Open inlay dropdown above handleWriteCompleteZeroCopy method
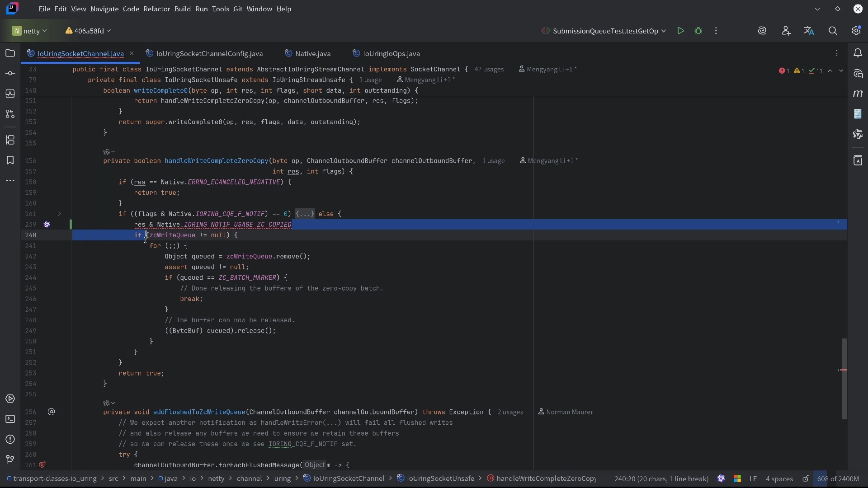Screen dimensions: 868x488 pyautogui.click(x=109, y=152)
